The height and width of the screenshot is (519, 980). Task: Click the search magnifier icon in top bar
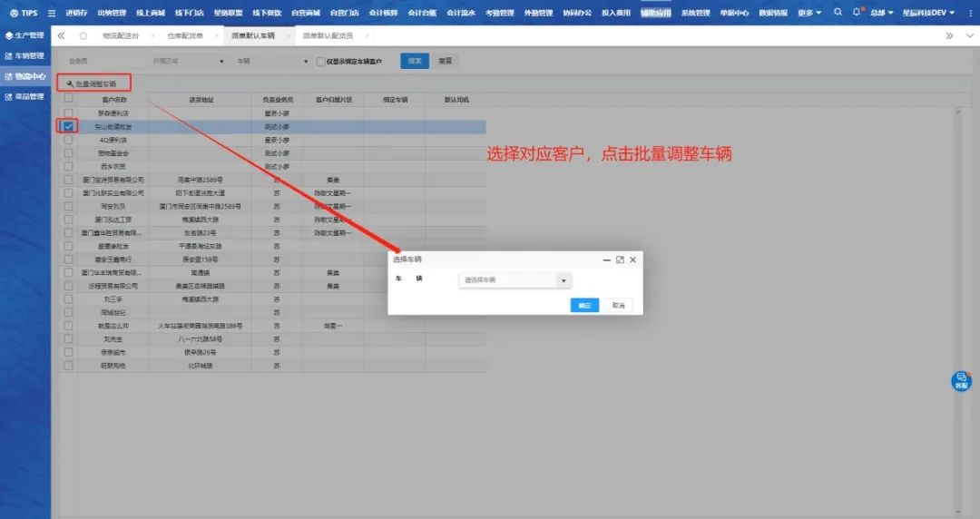(838, 13)
